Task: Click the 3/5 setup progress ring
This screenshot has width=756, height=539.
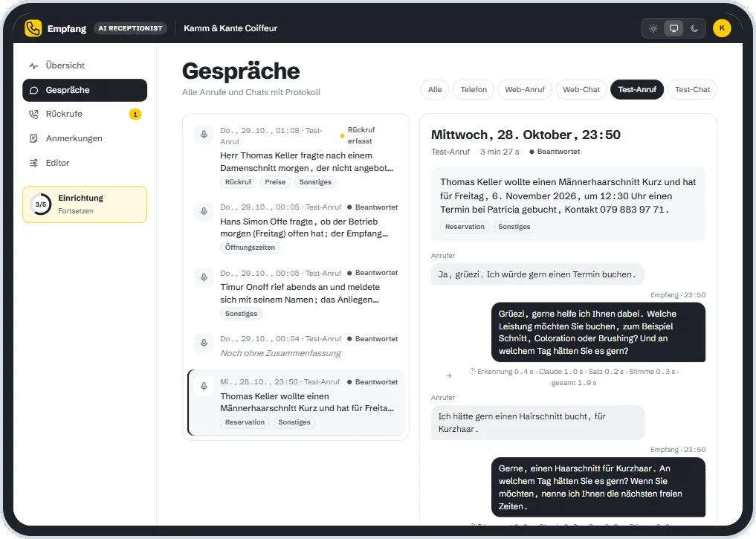Action: coord(40,204)
